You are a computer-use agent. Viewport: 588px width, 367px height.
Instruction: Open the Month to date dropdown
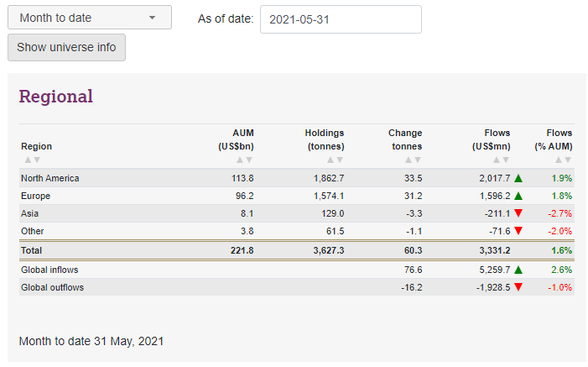click(x=89, y=18)
